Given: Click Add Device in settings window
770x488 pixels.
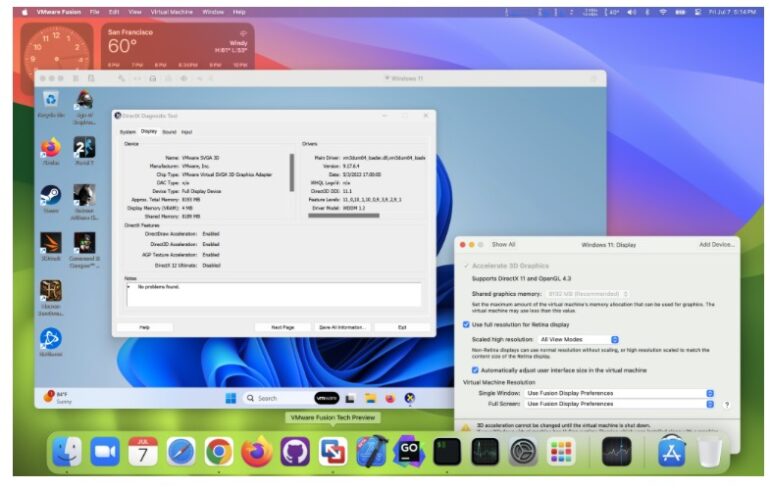Looking at the screenshot, I should tap(716, 244).
